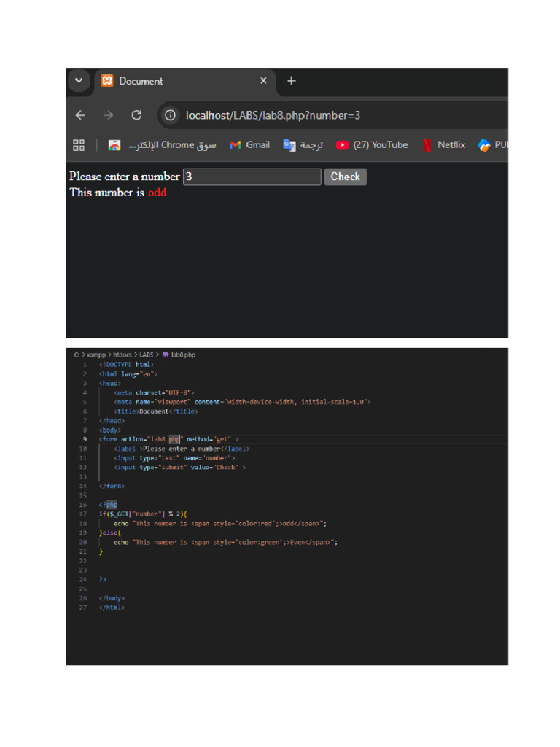Click the Check submit button
560x747 pixels.
pyautogui.click(x=345, y=177)
